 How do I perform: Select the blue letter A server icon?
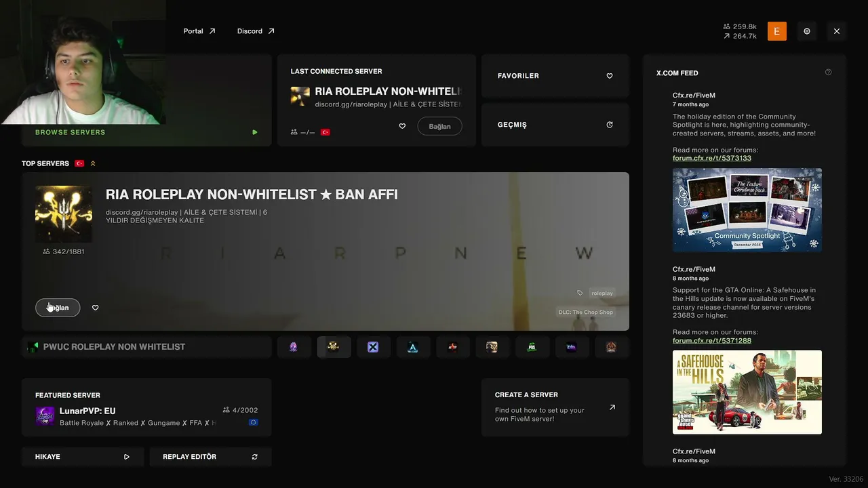pos(413,347)
